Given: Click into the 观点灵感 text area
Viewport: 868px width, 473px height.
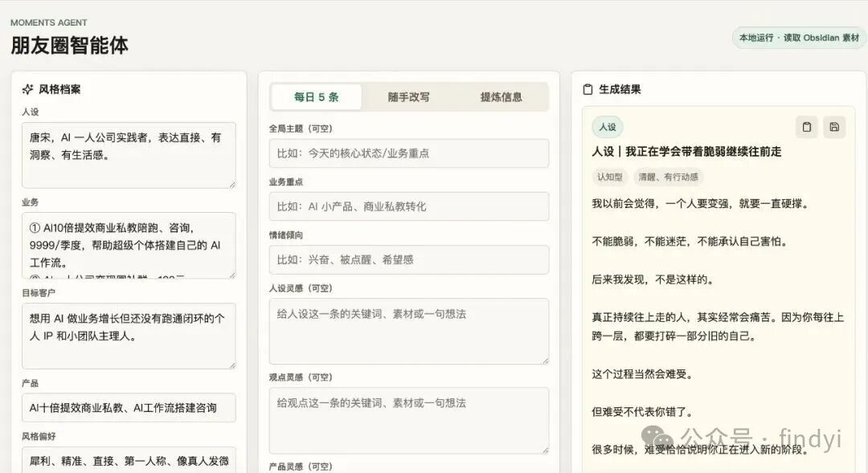Looking at the screenshot, I should pyautogui.click(x=408, y=421).
